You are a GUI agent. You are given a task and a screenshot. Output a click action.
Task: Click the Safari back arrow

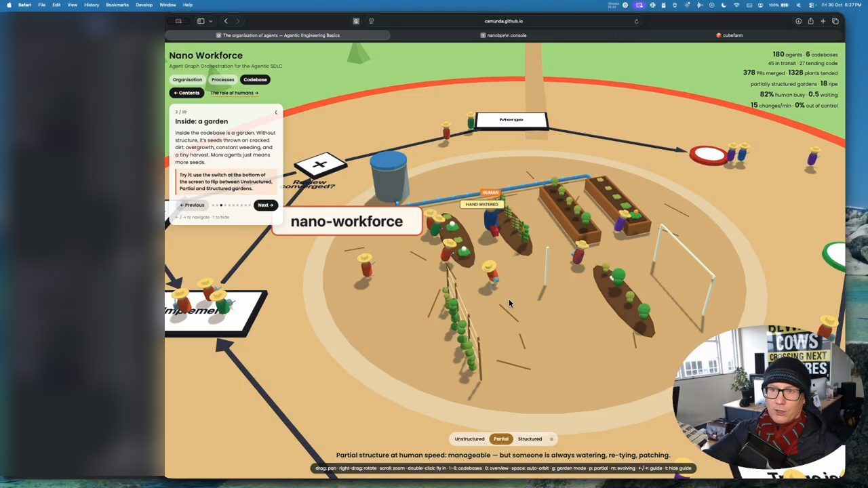point(226,21)
